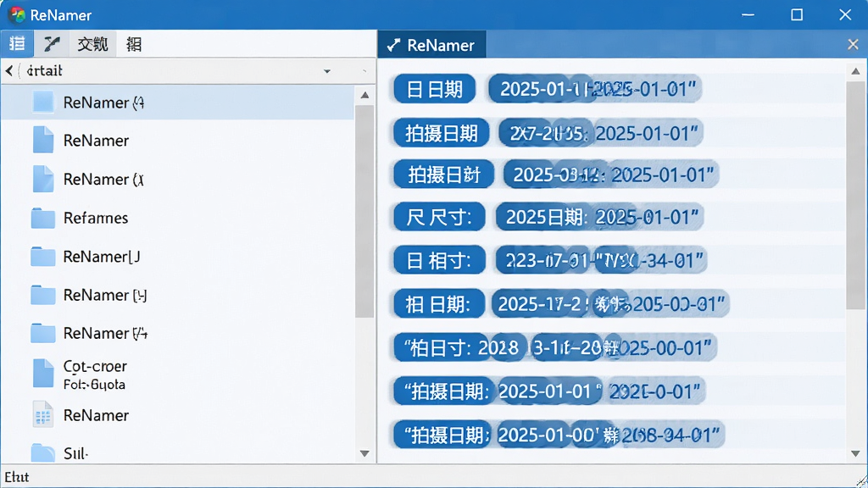Switch to the ReNamer panel tab
This screenshot has width=868, height=488.
[431, 45]
